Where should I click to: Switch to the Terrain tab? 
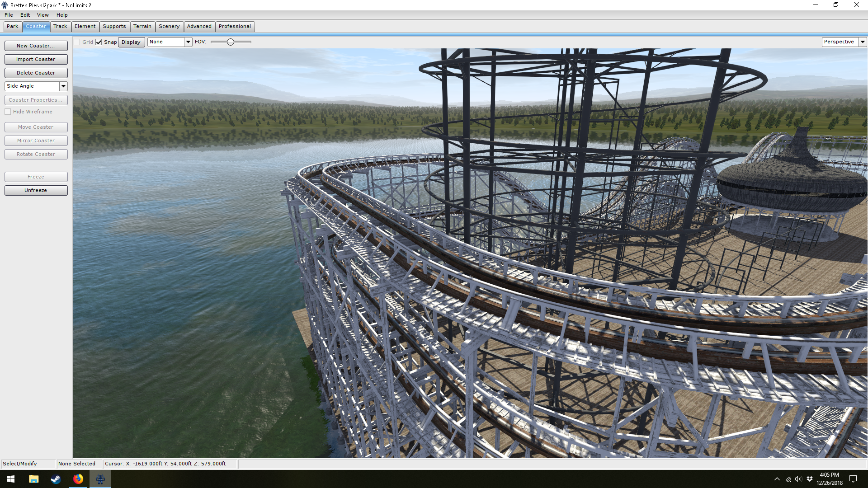(x=142, y=26)
